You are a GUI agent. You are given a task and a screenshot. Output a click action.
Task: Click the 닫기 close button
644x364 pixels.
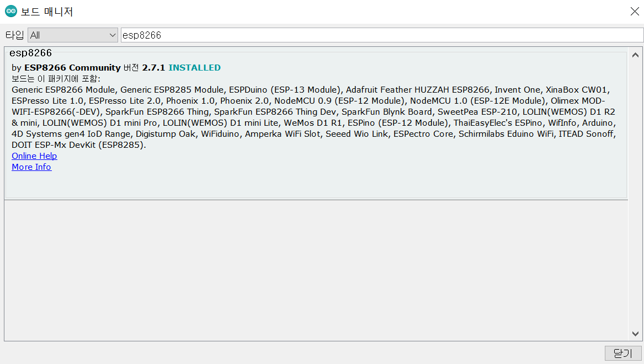(x=622, y=353)
